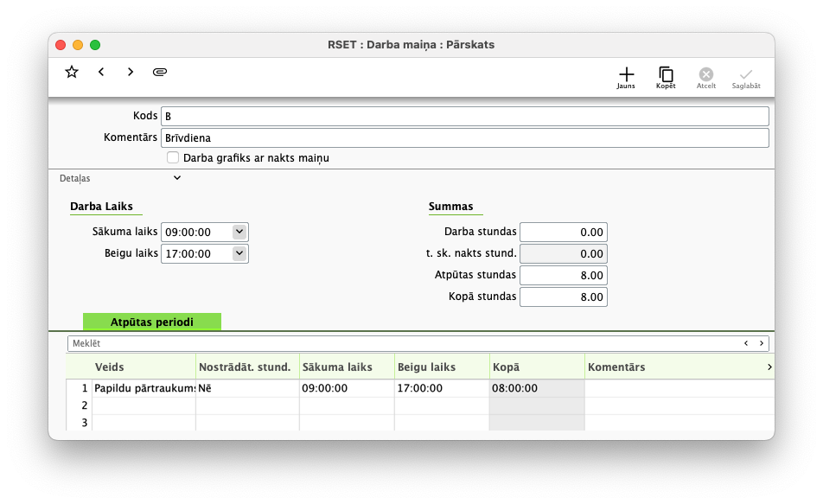
Task: Click Atpūtas stundas value field
Action: [x=563, y=275]
